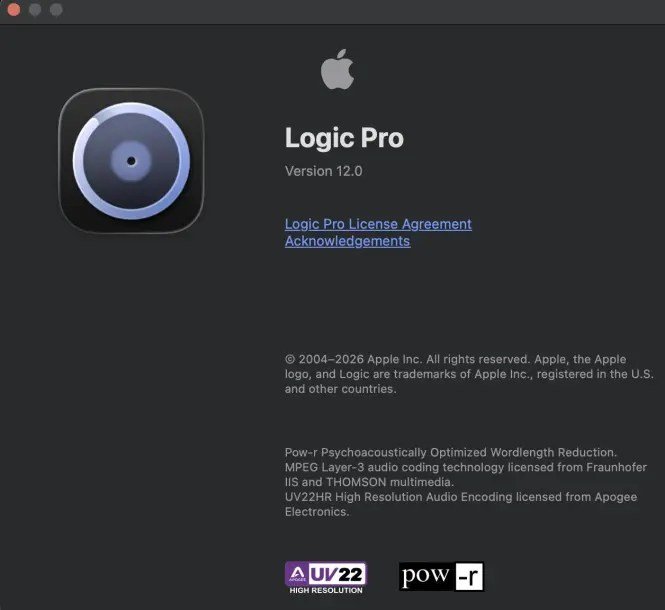Open the Acknowledgements link
Screen dimensions: 665x610
tap(347, 241)
